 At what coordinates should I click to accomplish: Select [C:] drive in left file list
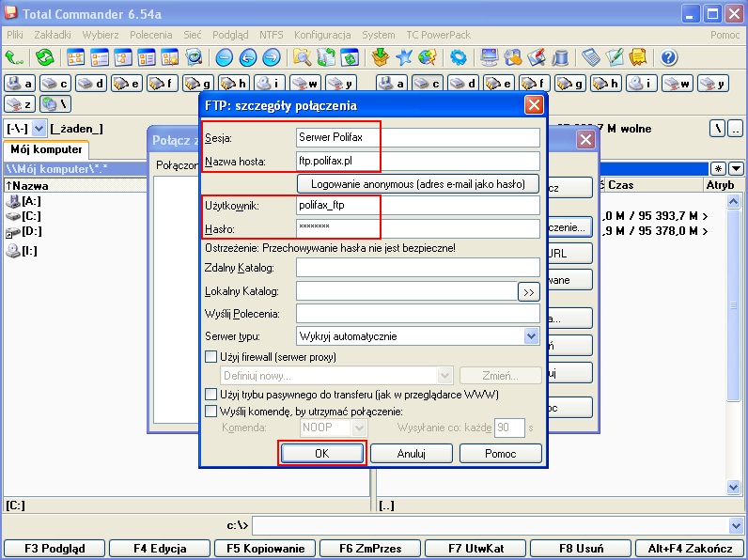[23, 216]
